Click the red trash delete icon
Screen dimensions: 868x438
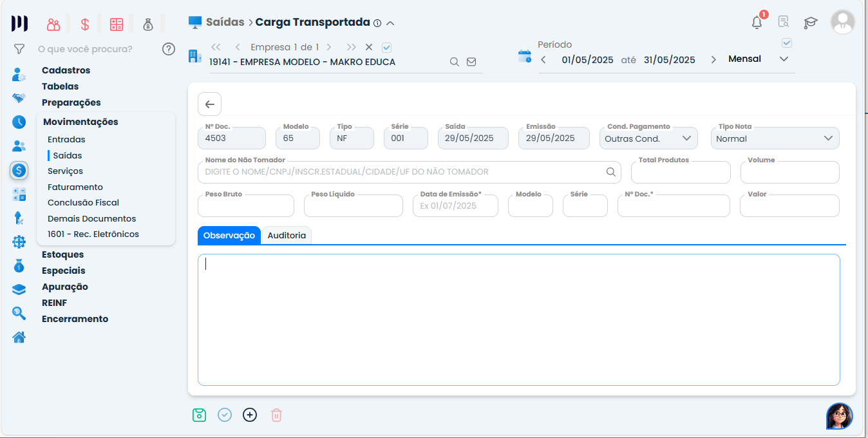coord(276,415)
